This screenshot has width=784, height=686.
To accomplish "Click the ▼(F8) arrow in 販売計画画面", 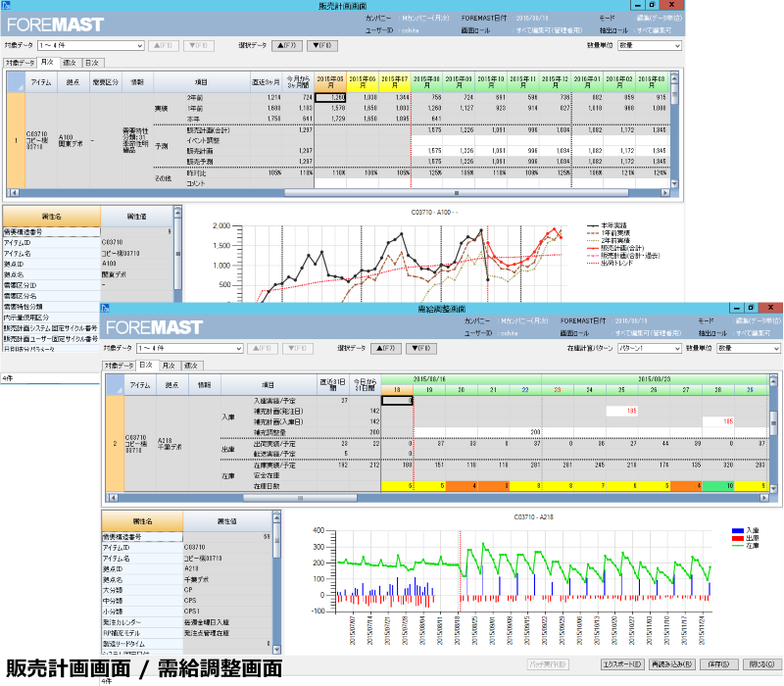I will (x=319, y=45).
